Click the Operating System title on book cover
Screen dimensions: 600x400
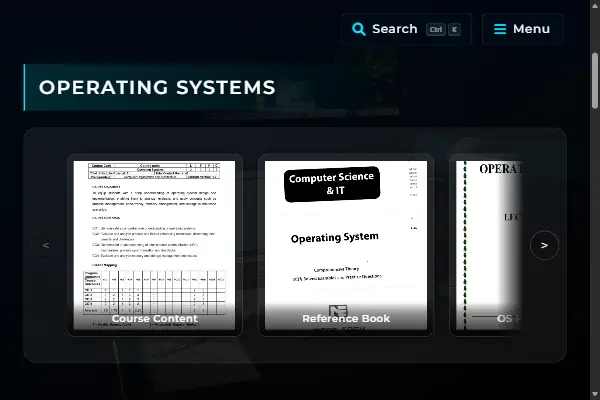pos(335,238)
